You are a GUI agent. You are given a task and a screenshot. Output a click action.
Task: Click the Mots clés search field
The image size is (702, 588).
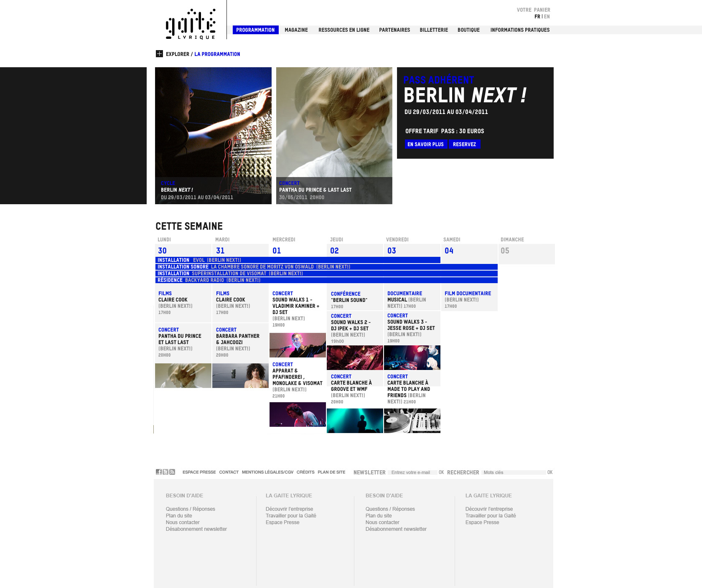(x=514, y=472)
